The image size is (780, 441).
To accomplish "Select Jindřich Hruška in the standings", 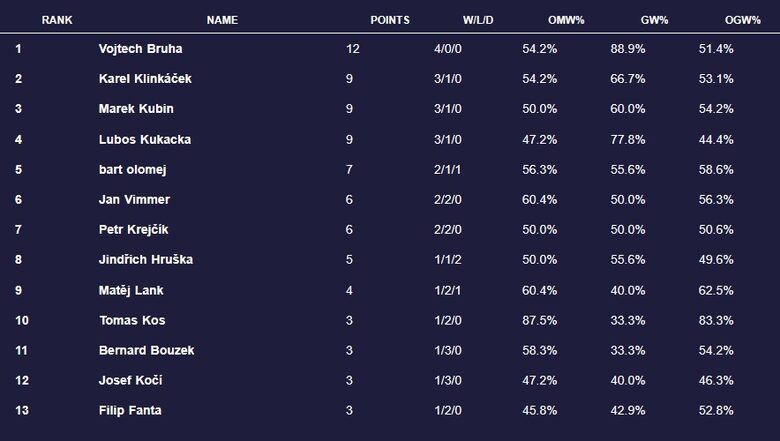I will click(x=146, y=260).
